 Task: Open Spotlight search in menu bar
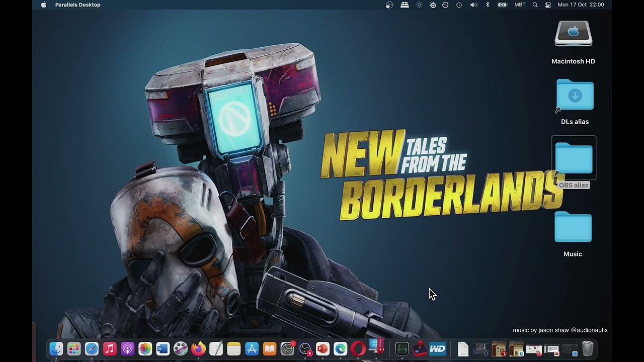pos(535,5)
